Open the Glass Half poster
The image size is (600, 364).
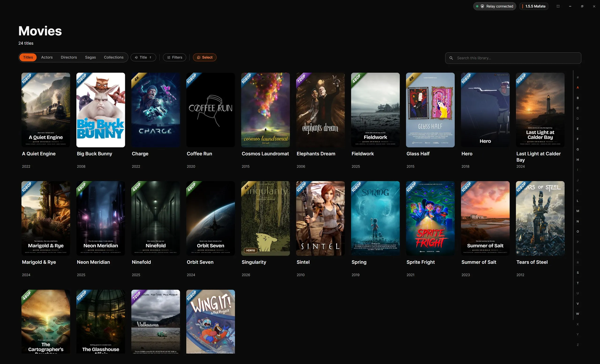[430, 110]
